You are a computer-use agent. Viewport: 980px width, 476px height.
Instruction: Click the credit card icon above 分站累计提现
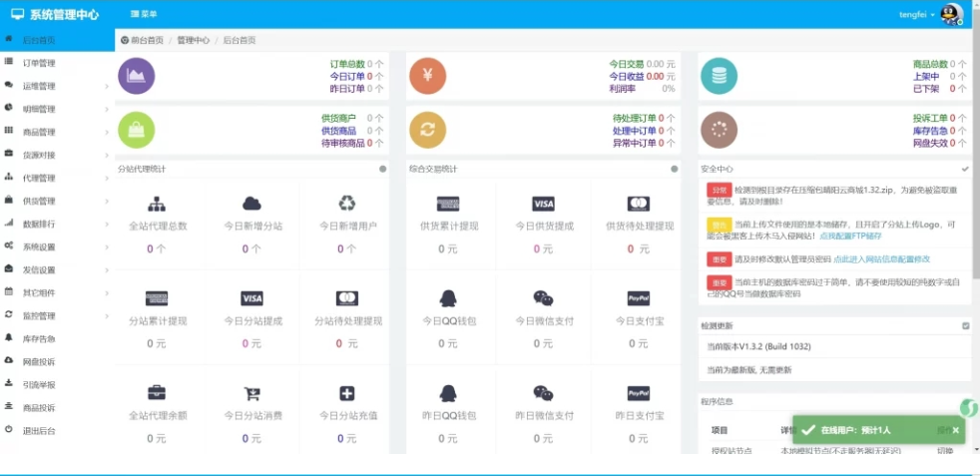tap(157, 298)
